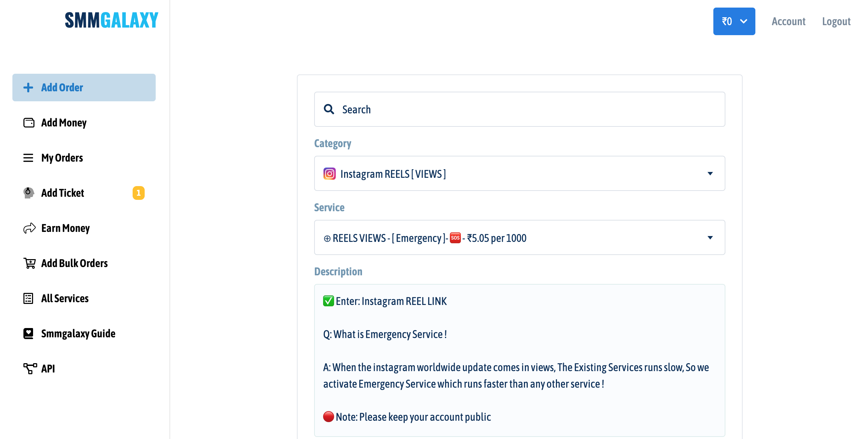Click the support headset icon for Add Ticket
Viewport: 868px width, 439px height.
pyautogui.click(x=29, y=193)
